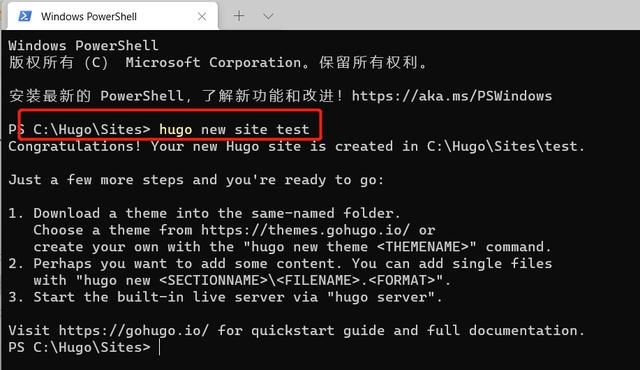The image size is (640, 370).
Task: Click the yellow "hugo" command word
Action: click(176, 130)
